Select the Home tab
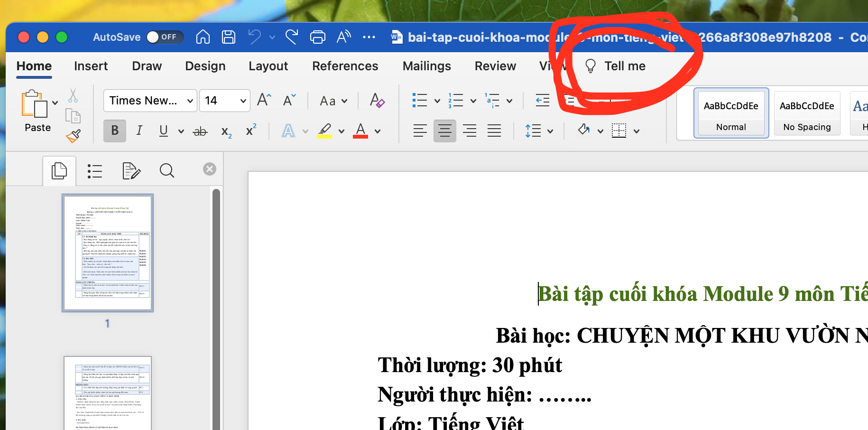Viewport: 868px width, 430px height. 34,66
